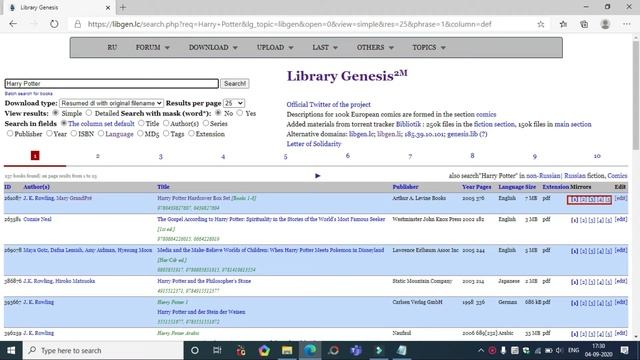Expand the FORUM menu
Image resolution: width=640 pixels, height=360 pixels.
(152, 48)
